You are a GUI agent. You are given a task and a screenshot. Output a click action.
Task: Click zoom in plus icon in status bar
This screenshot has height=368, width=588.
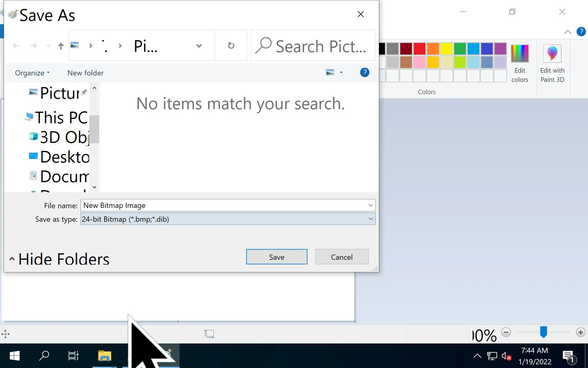[x=580, y=332]
